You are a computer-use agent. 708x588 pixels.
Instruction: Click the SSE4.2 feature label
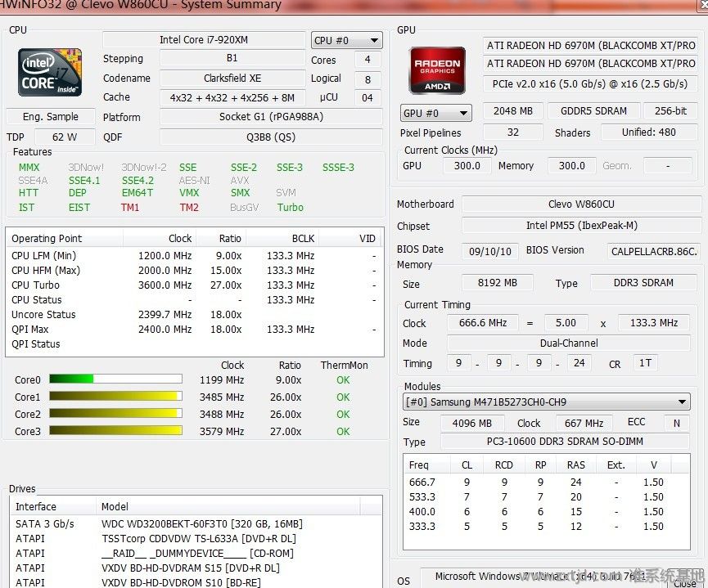pyautogui.click(x=138, y=181)
